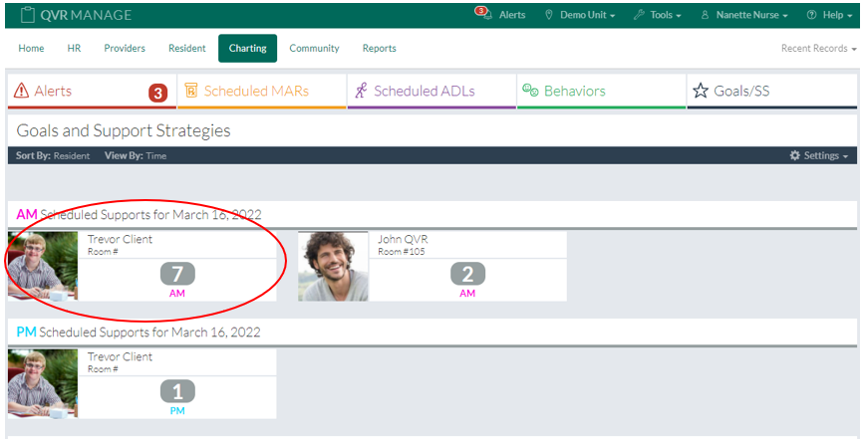This screenshot has height=445, width=868.
Task: Go to the Reports tab
Action: [x=379, y=48]
